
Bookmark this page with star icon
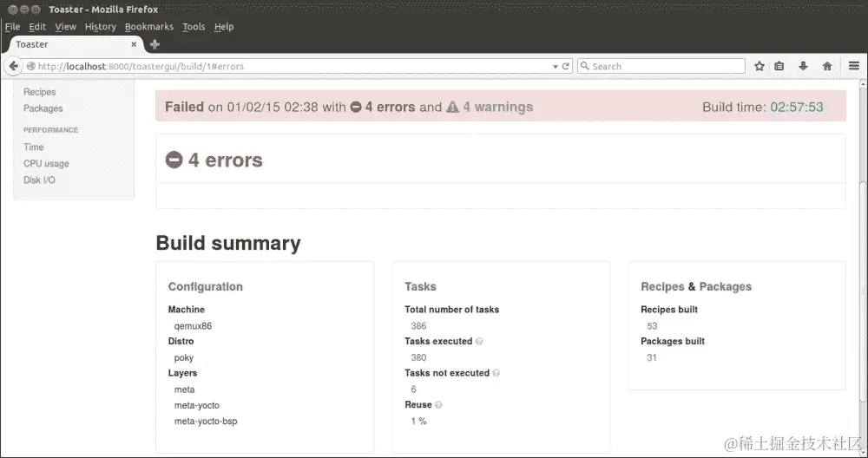(759, 67)
